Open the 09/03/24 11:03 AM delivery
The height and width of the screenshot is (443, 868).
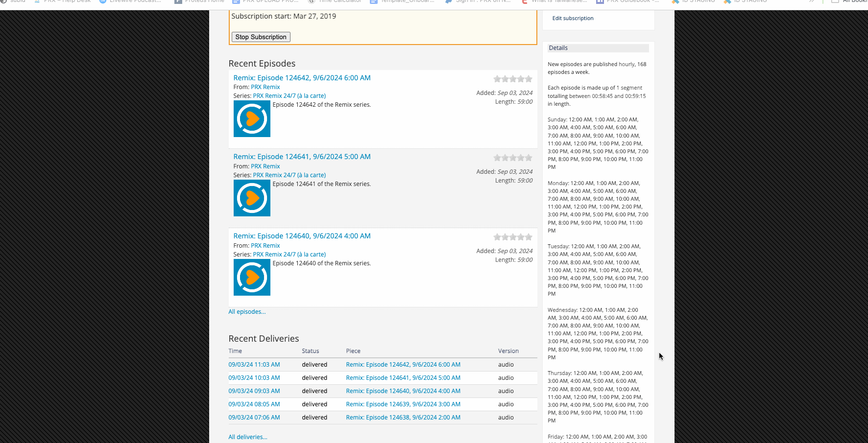pyautogui.click(x=254, y=364)
